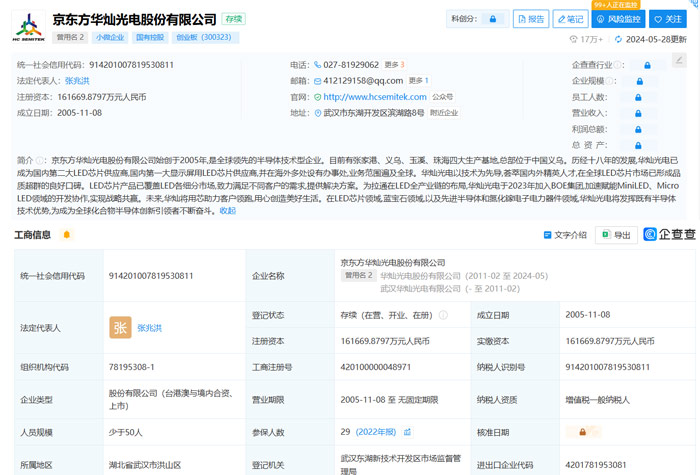Click 附近企业 nearby companies link
Image resolution: width=700 pixels, height=475 pixels.
click(444, 113)
